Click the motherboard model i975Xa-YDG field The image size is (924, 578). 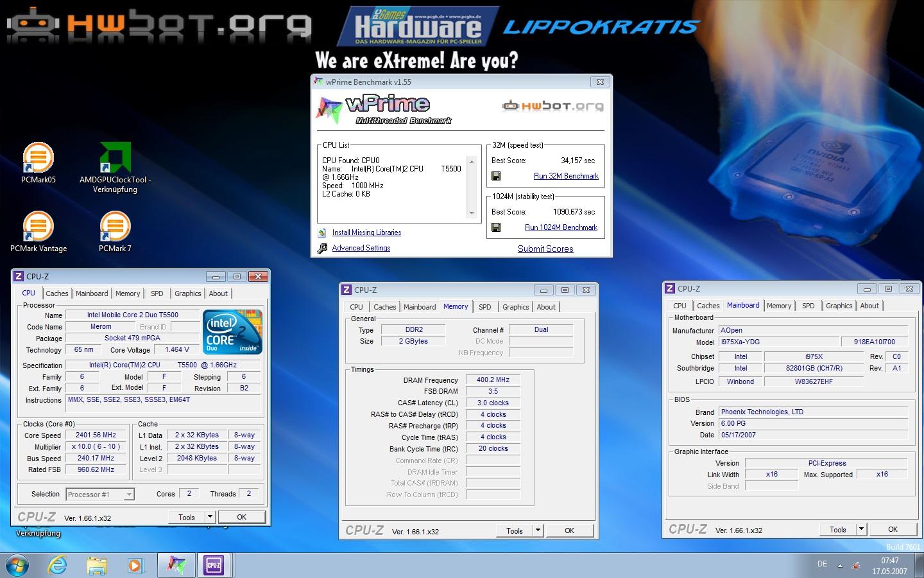pos(778,342)
